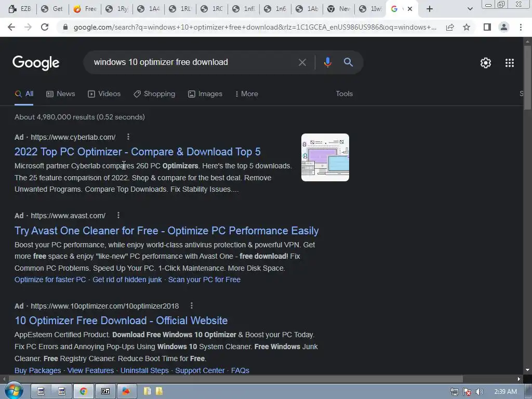
Task: Expand the tab search chevron
Action: click(x=470, y=9)
